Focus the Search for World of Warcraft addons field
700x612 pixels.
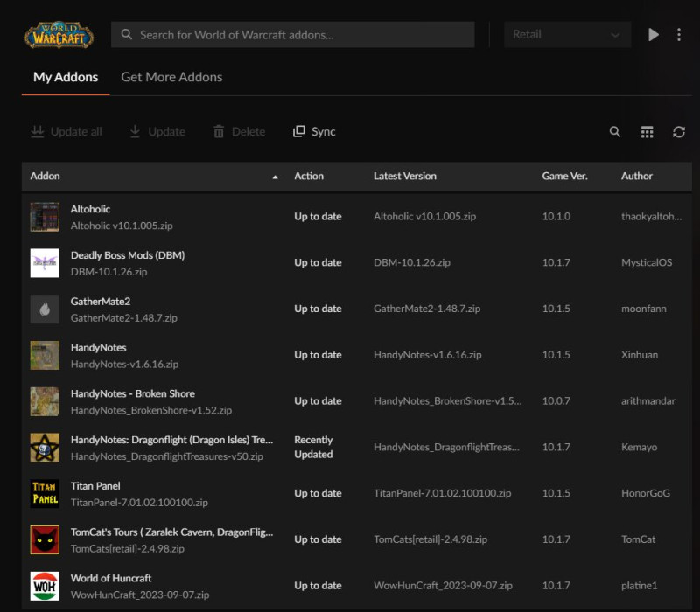[x=292, y=34]
